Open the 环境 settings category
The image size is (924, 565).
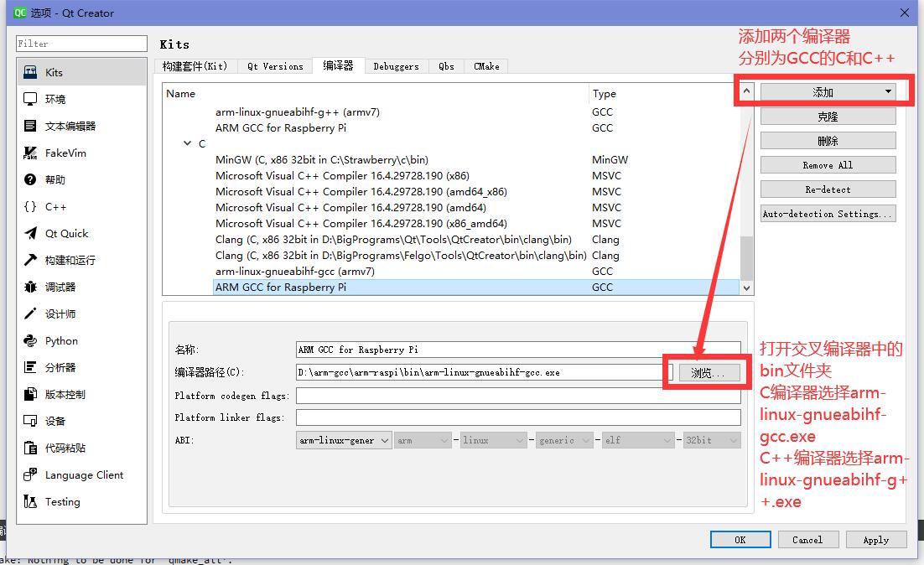(x=81, y=99)
